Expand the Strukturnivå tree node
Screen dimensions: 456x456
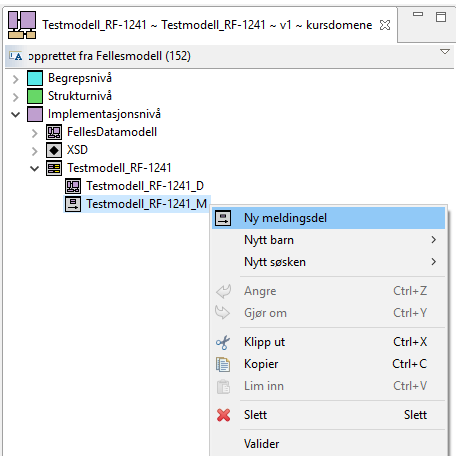click(15, 97)
